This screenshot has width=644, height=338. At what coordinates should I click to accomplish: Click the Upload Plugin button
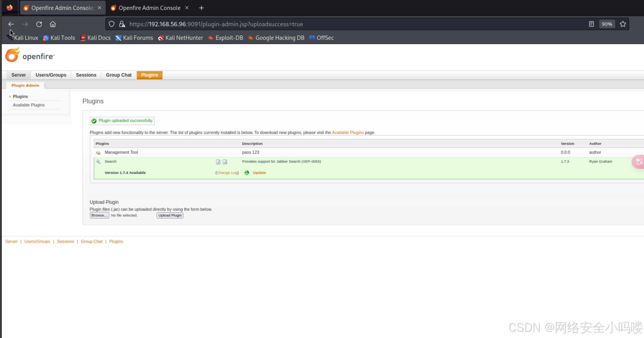[x=170, y=215]
